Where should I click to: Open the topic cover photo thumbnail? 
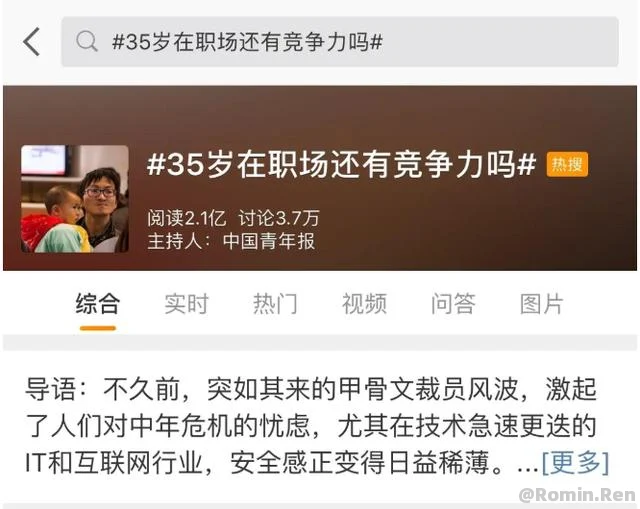click(75, 199)
